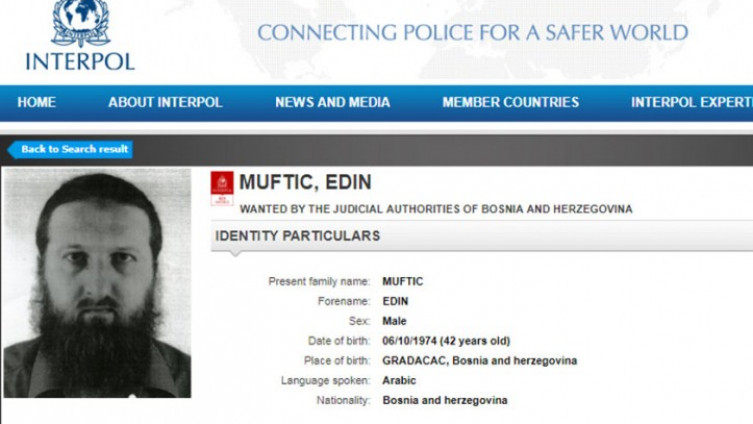Image resolution: width=753 pixels, height=424 pixels.
Task: Select MEMBER COUNTRIES in navigation bar
Action: (x=510, y=102)
